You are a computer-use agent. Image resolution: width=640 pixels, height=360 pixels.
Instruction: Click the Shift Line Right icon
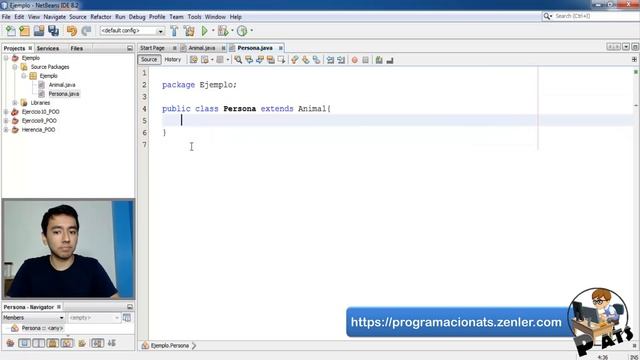pos(341,60)
